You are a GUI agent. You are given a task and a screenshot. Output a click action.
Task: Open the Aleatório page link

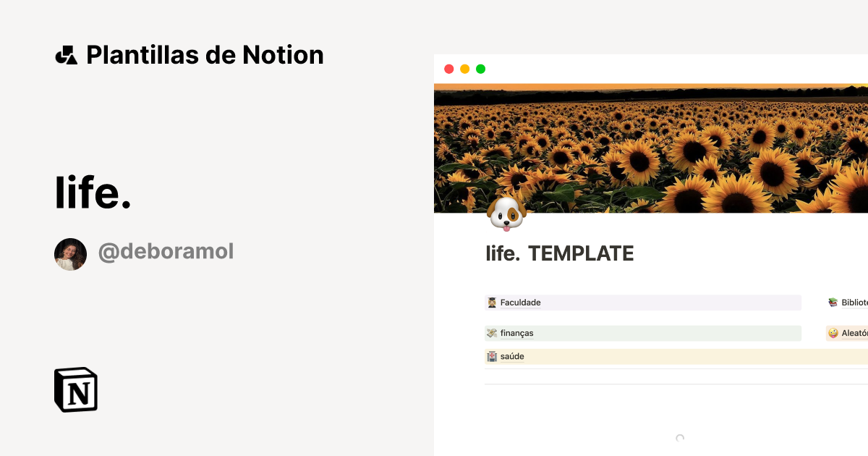click(855, 333)
